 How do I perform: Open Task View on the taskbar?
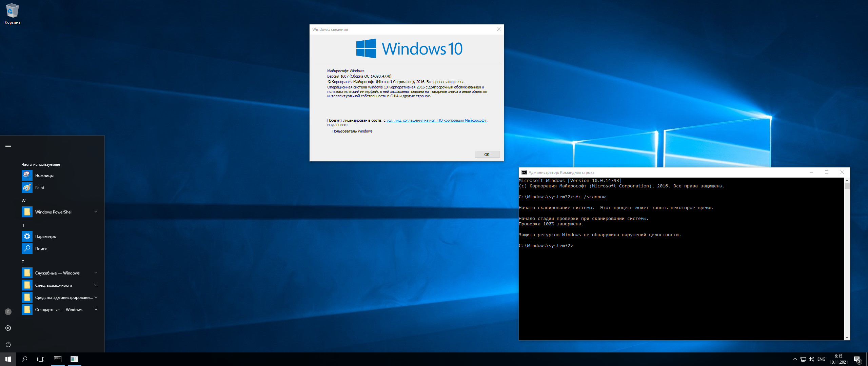(x=41, y=359)
